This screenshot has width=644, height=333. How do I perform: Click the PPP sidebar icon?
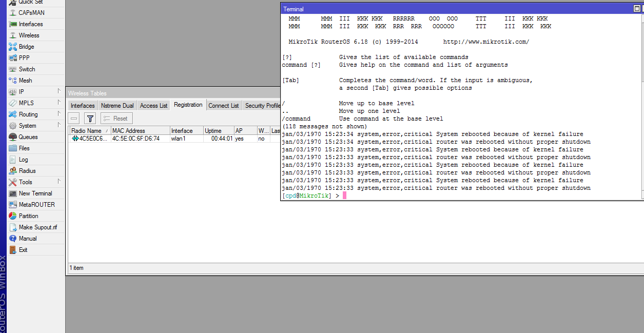click(x=13, y=58)
